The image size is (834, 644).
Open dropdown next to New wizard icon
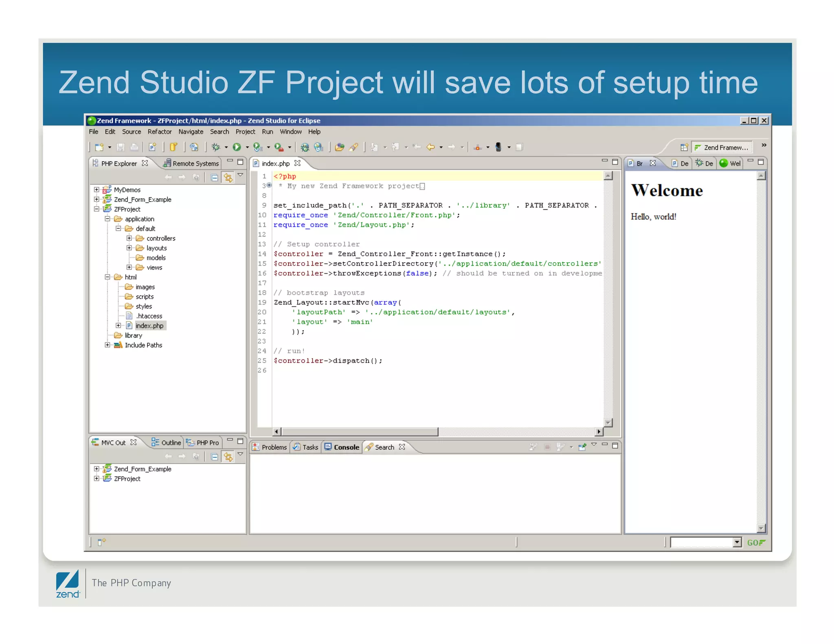pos(110,147)
